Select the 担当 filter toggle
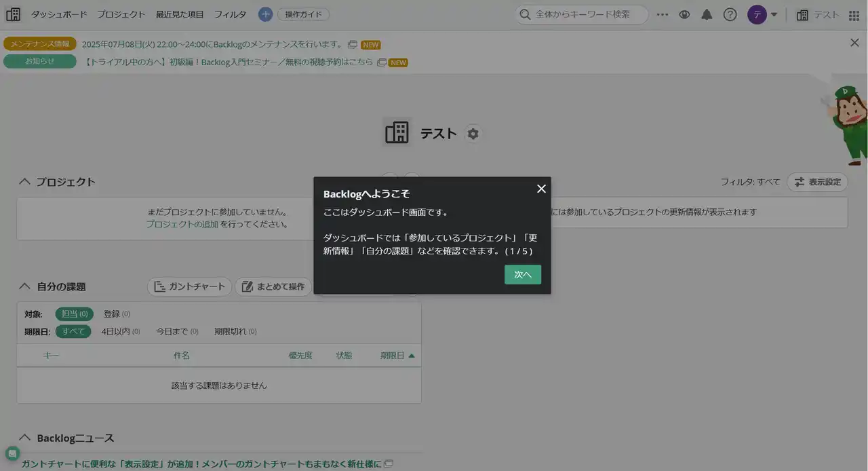 pos(74,314)
